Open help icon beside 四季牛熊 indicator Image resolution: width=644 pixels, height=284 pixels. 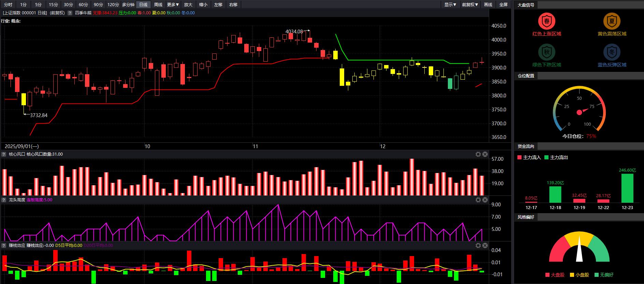(70, 13)
